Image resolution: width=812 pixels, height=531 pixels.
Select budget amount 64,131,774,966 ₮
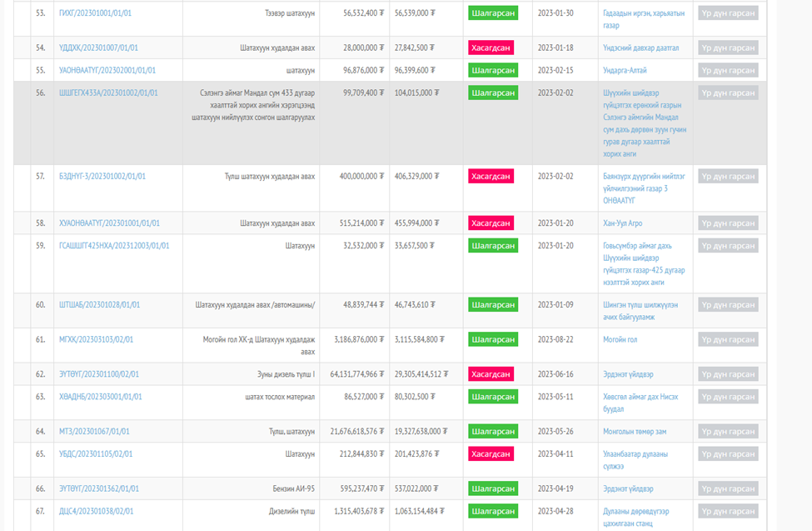click(357, 374)
